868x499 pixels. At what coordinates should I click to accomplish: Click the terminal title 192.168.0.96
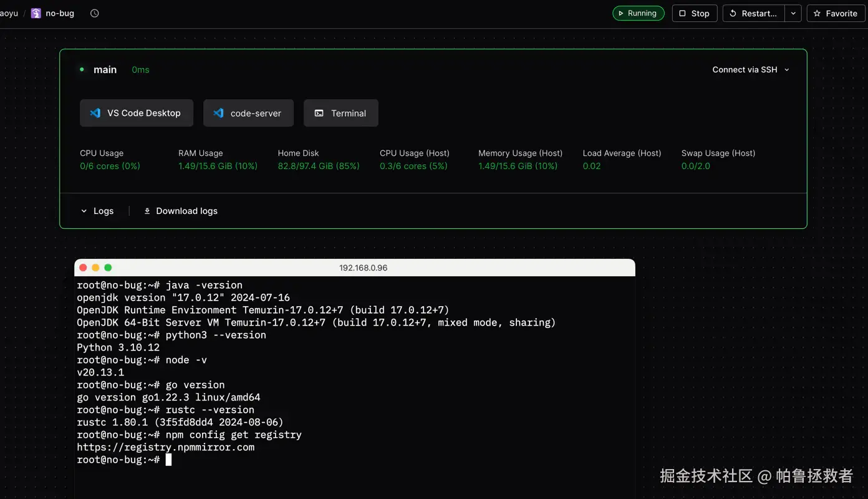pyautogui.click(x=364, y=268)
